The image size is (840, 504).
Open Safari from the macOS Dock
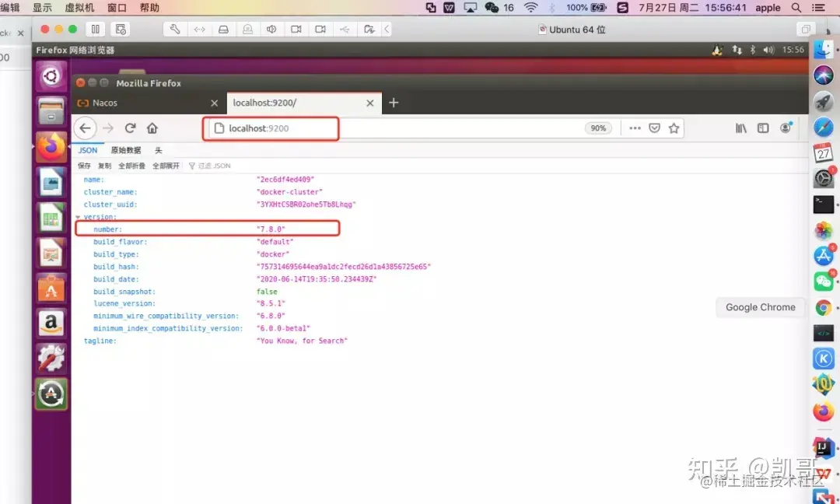point(824,127)
